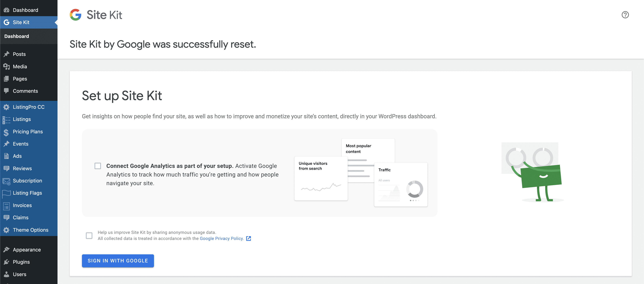Click the Google G logo in header

[x=75, y=15]
